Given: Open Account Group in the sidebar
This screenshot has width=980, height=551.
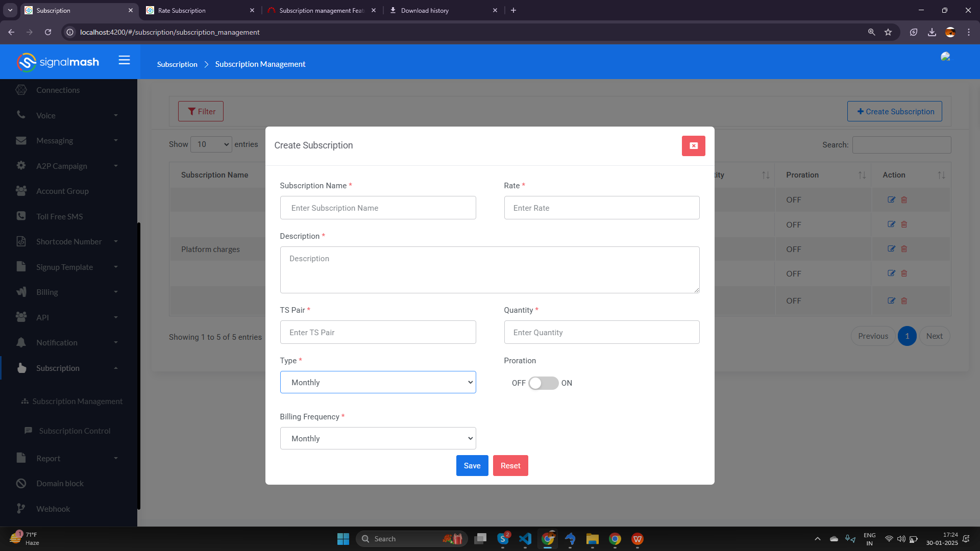Looking at the screenshot, I should coord(62,191).
